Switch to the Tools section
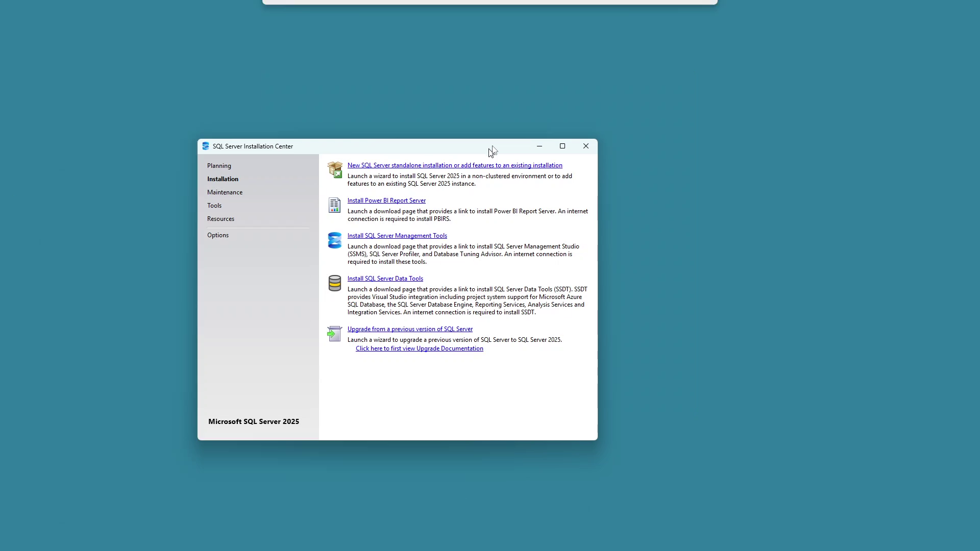This screenshot has width=980, height=551. pyautogui.click(x=214, y=206)
